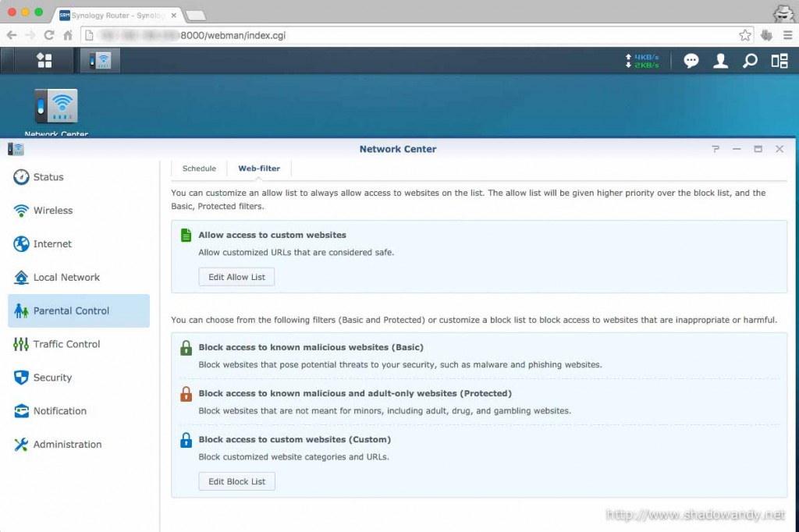Go to Traffic Control settings
Viewport: 799px width, 532px height.
(x=66, y=344)
